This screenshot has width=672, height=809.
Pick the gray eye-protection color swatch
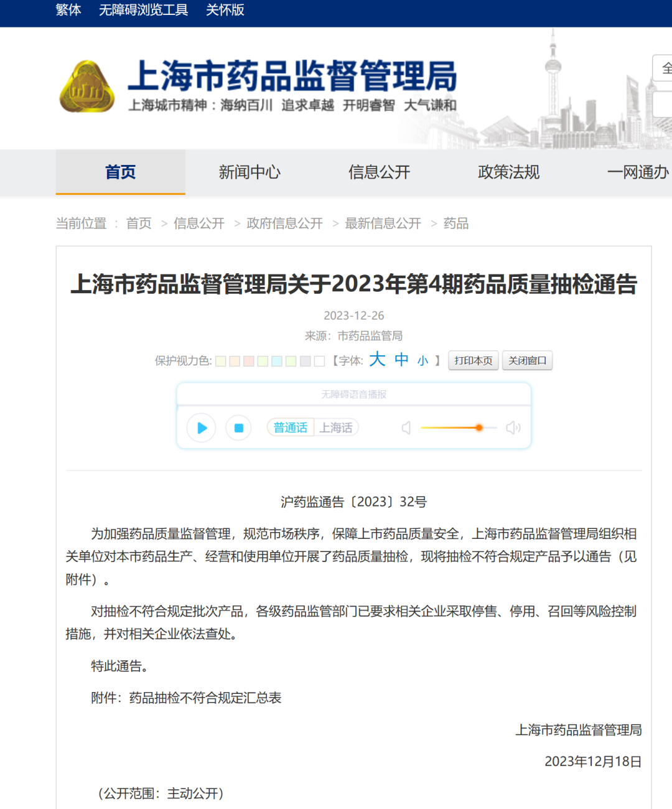[x=306, y=361]
